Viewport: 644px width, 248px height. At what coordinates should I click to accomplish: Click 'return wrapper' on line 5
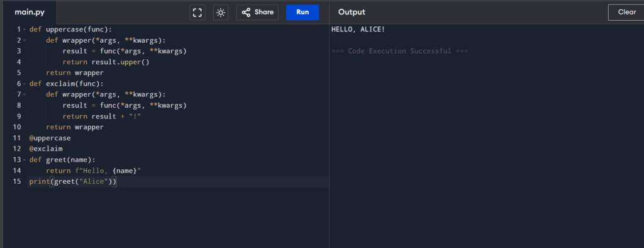point(75,73)
